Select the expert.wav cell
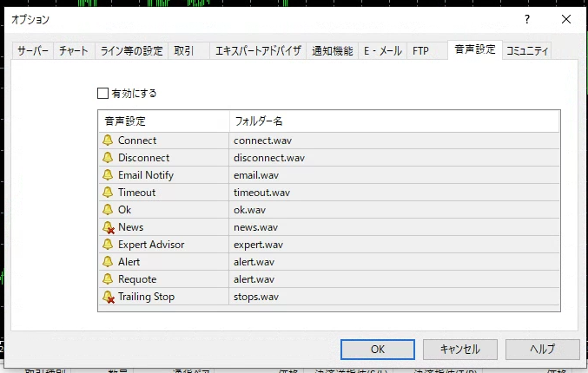The width and height of the screenshot is (588, 373). pos(394,244)
